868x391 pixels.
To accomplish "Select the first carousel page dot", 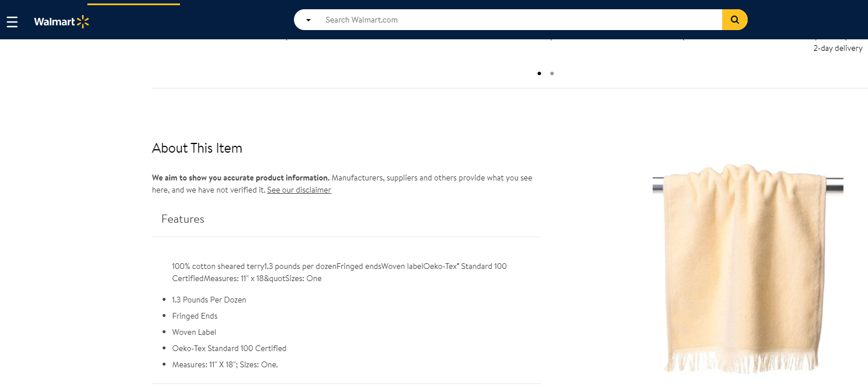I will point(539,73).
